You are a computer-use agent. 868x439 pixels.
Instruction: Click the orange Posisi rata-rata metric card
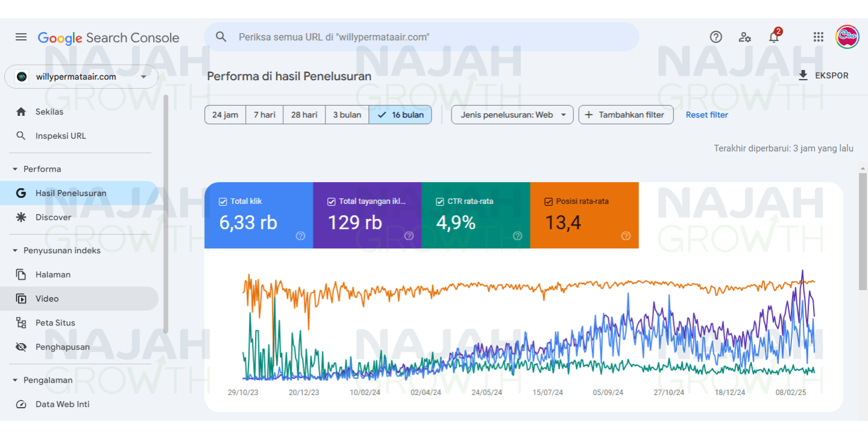[x=584, y=215]
